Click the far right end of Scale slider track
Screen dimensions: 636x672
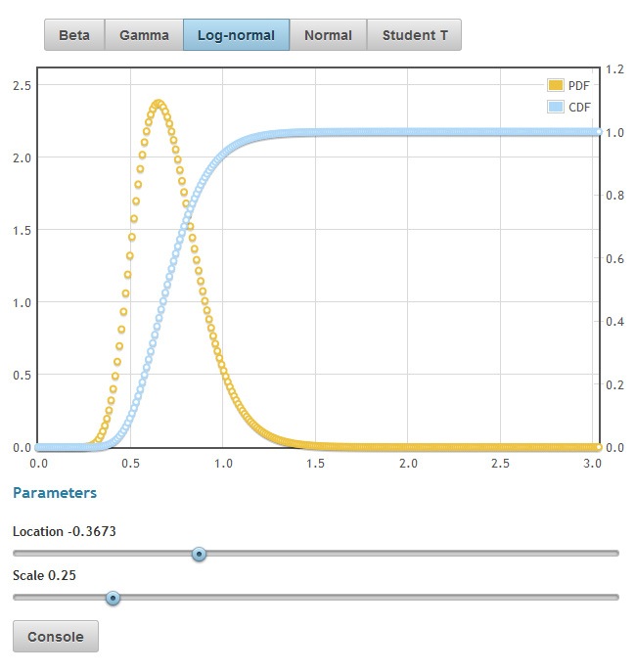click(615, 597)
